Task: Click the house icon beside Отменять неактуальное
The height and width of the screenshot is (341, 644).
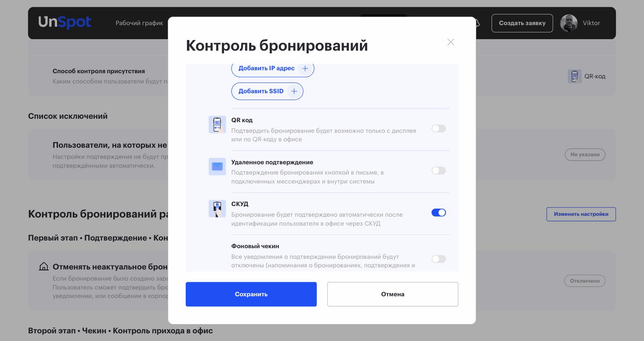Action: (43, 266)
